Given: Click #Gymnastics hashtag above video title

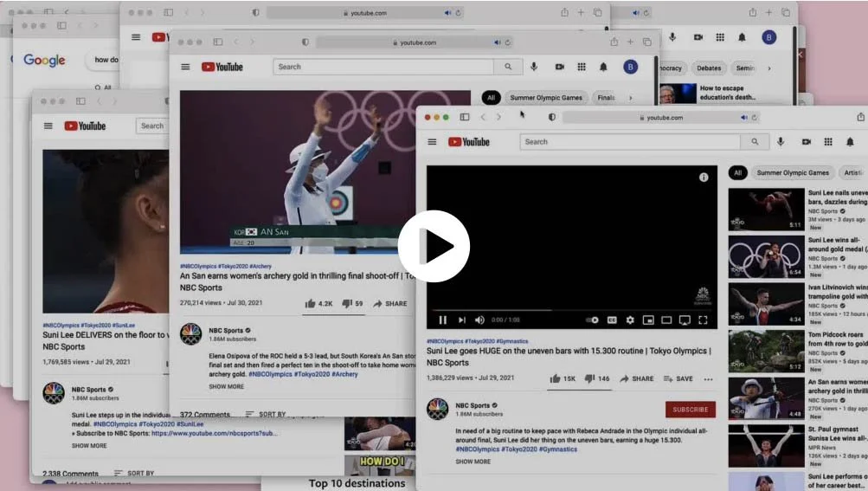Looking at the screenshot, I should tap(512, 341).
